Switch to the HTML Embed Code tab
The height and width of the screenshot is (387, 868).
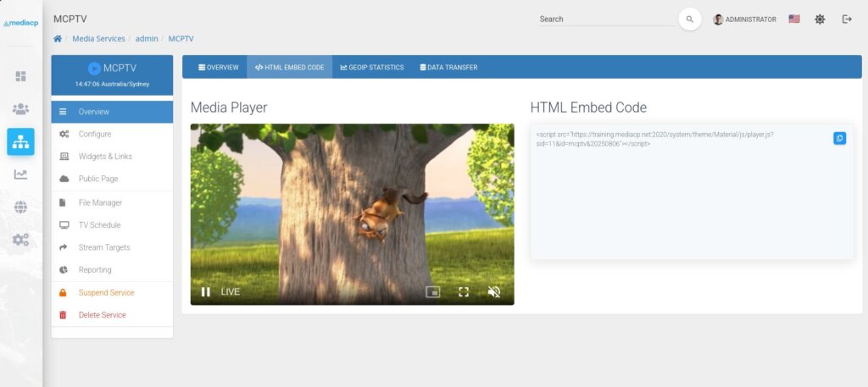tap(290, 68)
